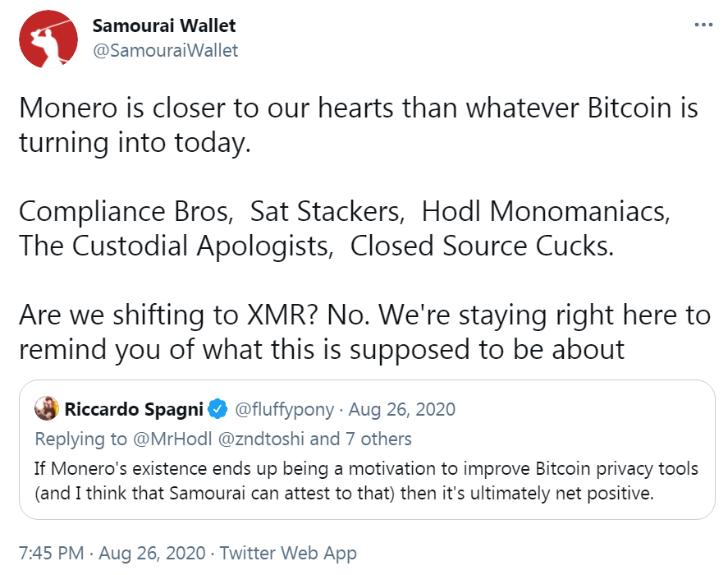The height and width of the screenshot is (575, 728).
Task: Click the blue verified badge
Action: coord(217,408)
